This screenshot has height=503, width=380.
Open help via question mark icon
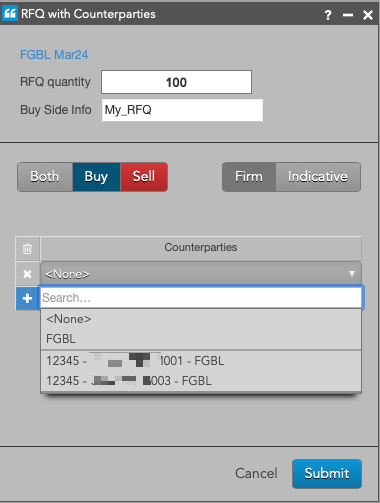tap(328, 15)
